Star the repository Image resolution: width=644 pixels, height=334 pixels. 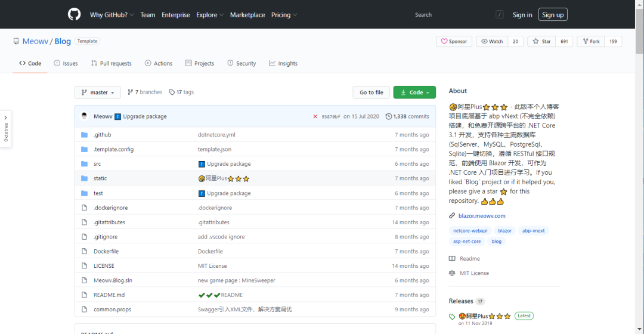(x=541, y=42)
